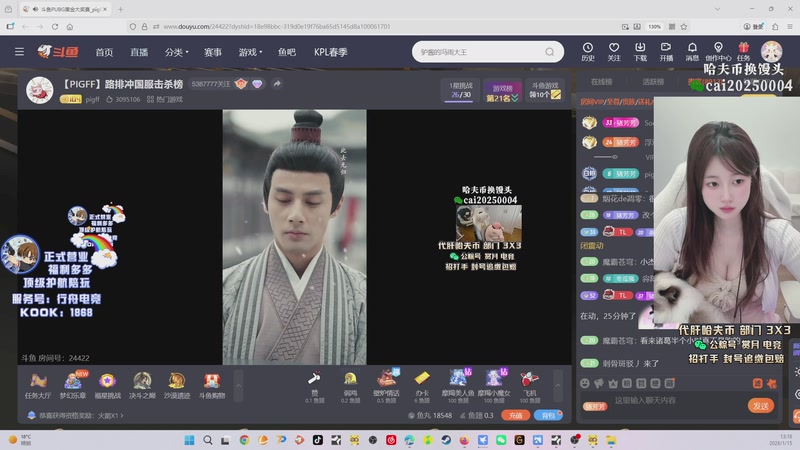Open 决斗之巅 activity icon
Image resolution: width=800 pixels, height=450 pixels.
142,386
